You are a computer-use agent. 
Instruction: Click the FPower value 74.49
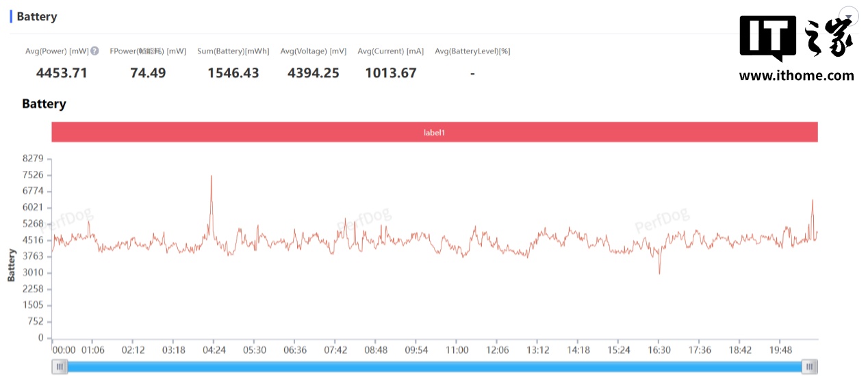pos(148,72)
